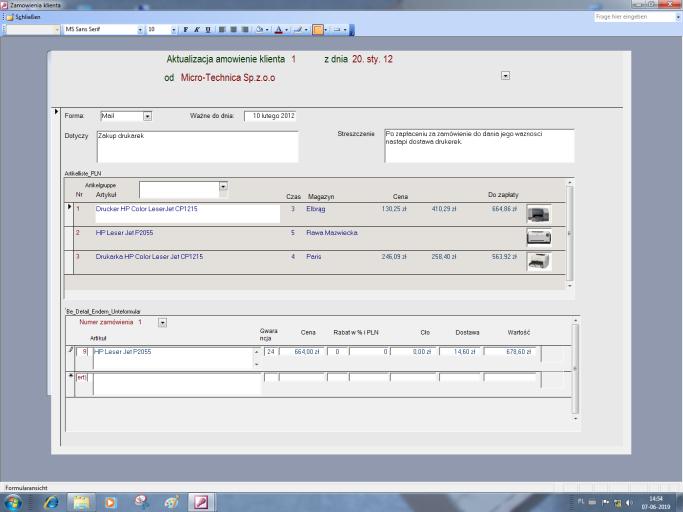Click the Elbląg warehouse cell
Screen dimensions: 683x512
(x=315, y=209)
